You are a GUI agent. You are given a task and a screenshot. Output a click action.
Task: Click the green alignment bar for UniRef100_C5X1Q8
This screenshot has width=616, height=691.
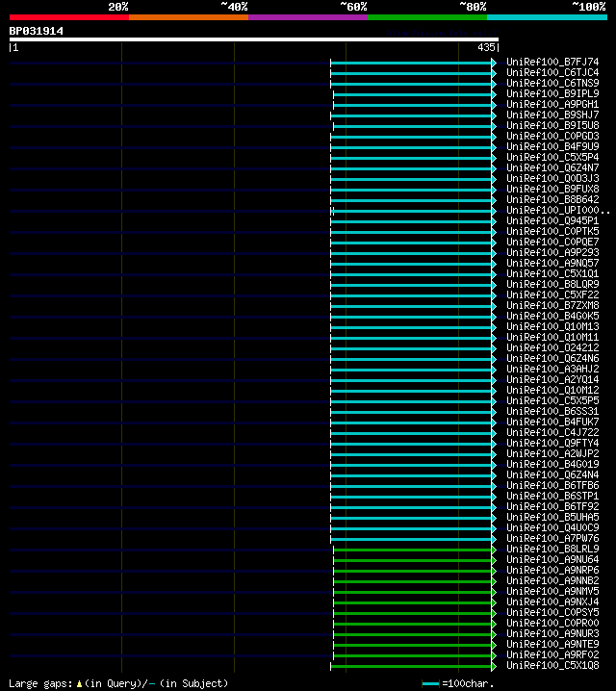(413, 666)
